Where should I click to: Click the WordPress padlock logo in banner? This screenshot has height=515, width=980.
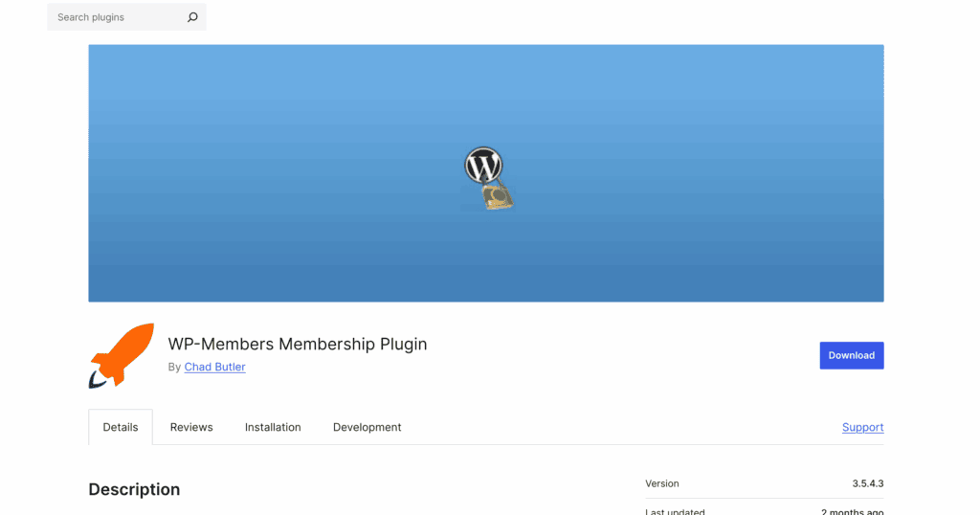[x=489, y=179]
